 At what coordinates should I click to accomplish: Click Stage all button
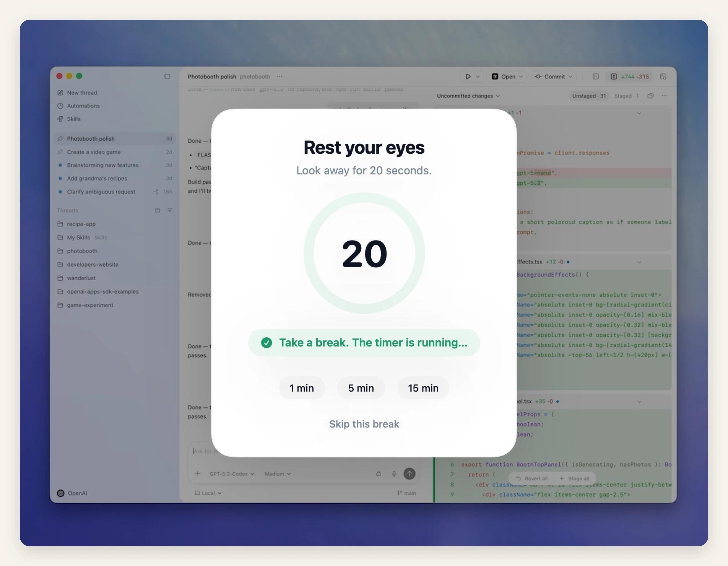coord(574,478)
